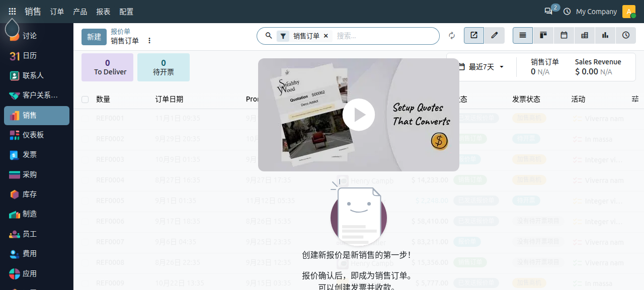
Task: Open the 采购 app in sidebar
Action: 37,174
